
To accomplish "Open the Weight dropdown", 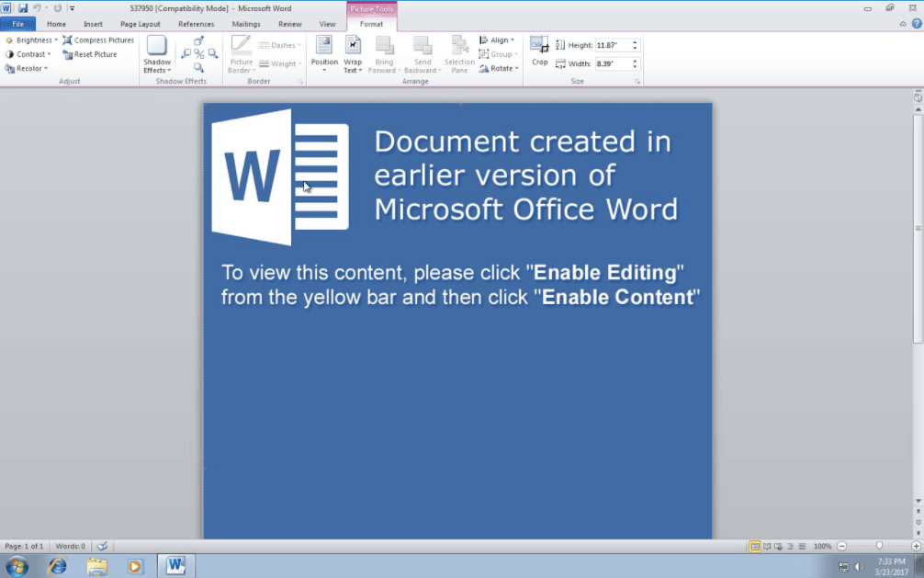I will click(x=280, y=63).
